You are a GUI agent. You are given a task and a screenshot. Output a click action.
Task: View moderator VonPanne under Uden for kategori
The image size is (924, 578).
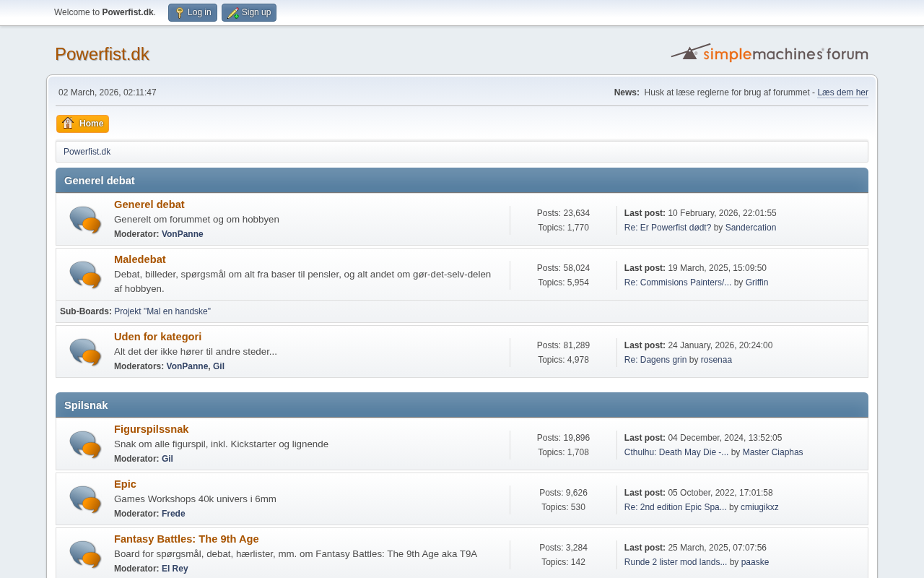point(187,366)
